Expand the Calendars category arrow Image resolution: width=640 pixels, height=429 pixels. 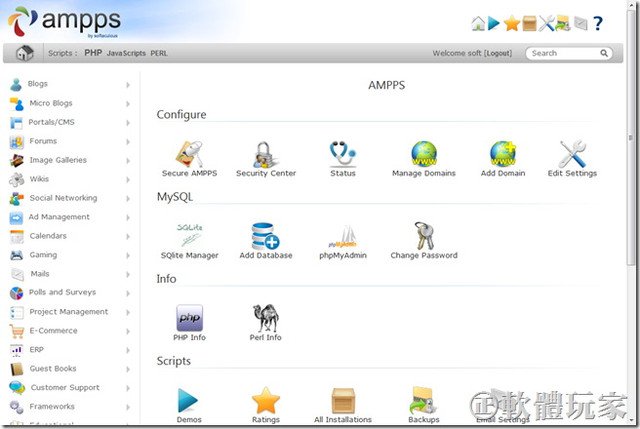pos(128,237)
